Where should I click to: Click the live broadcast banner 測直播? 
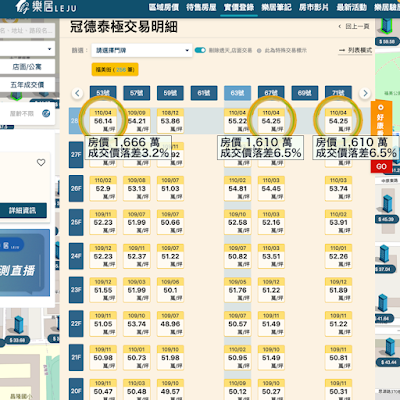(25, 263)
